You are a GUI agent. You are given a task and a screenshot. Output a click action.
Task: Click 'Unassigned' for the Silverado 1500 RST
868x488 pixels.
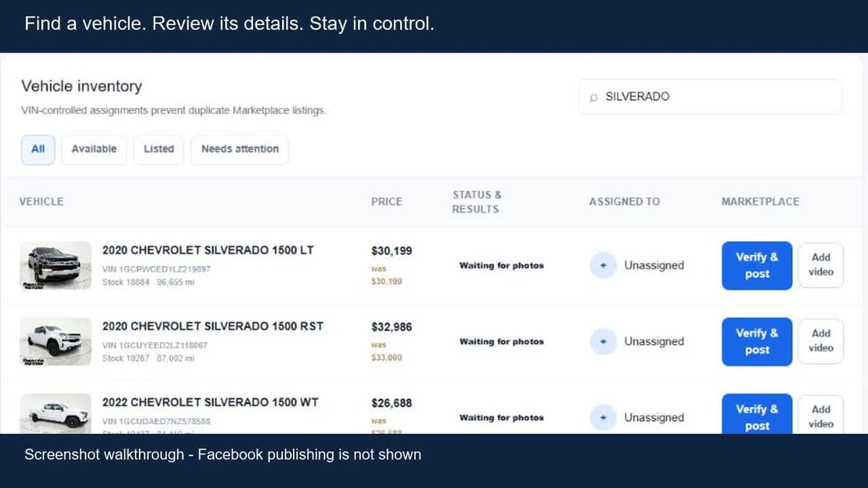pos(654,341)
